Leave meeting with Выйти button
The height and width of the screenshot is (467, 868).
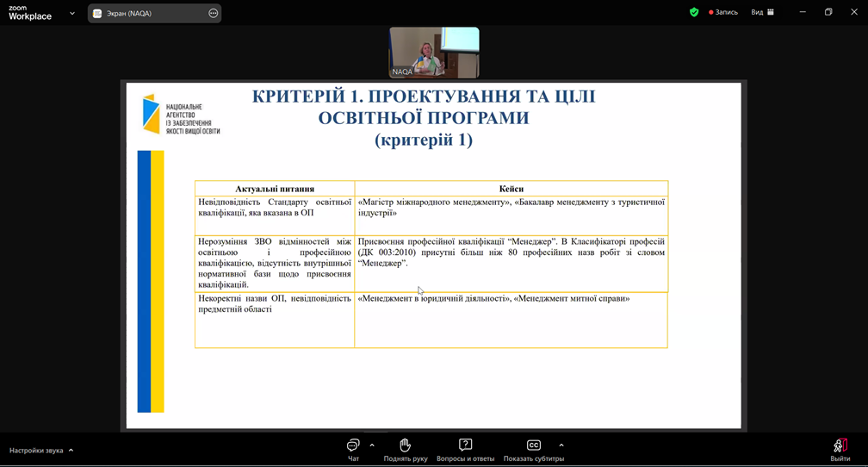click(840, 450)
